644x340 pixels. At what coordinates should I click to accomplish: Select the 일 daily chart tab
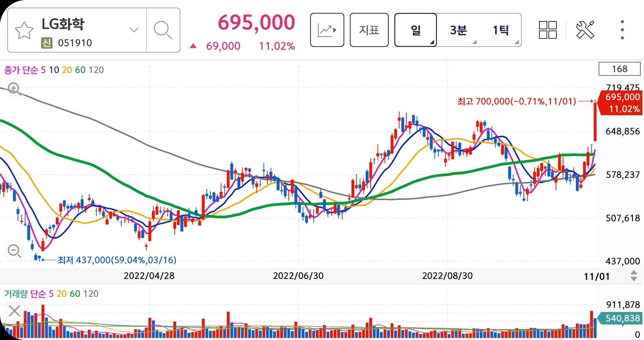[415, 30]
